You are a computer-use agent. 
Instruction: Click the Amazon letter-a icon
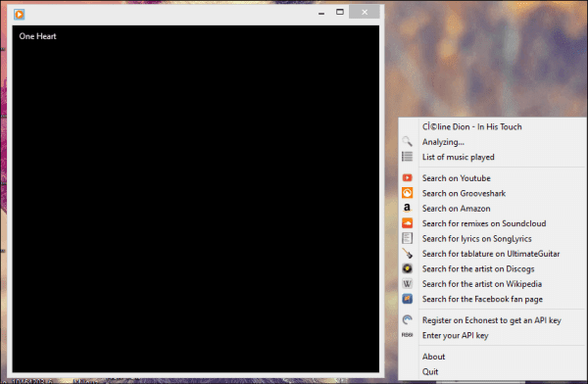pos(408,208)
